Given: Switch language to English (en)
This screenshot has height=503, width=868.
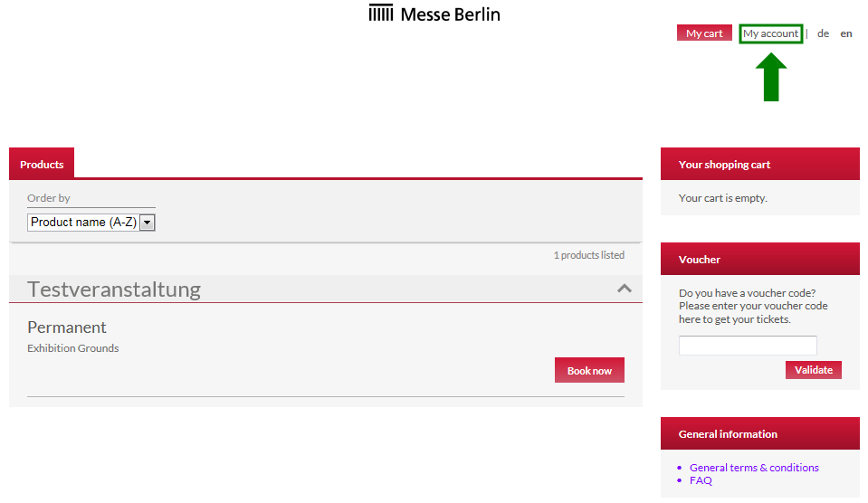Looking at the screenshot, I should [846, 33].
